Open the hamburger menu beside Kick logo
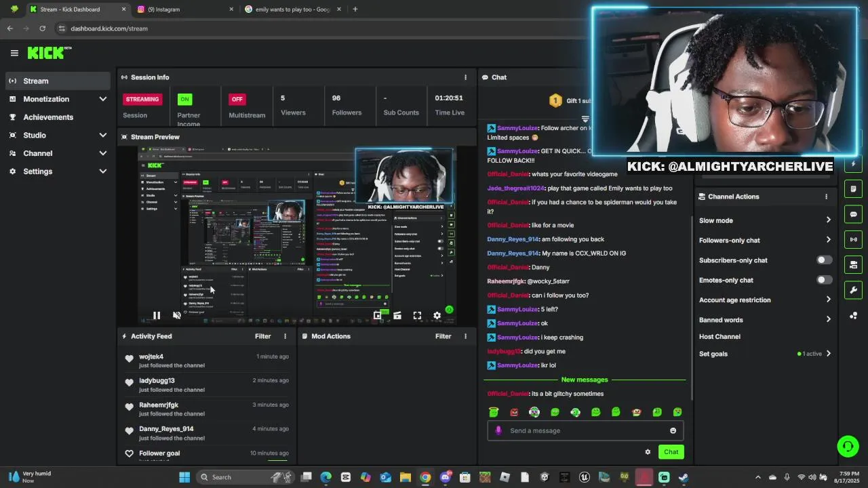Image resolution: width=868 pixels, height=488 pixels. 14,53
